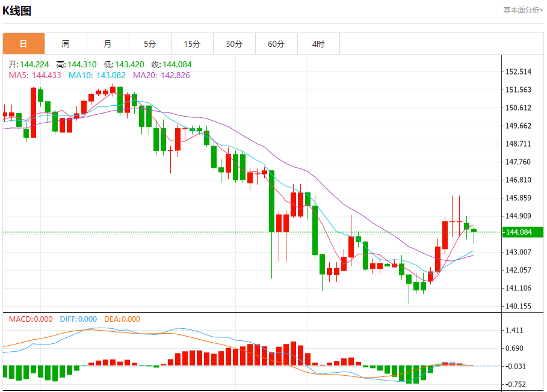Click the 140.155 price axis label
Image resolution: width=547 pixels, height=392 pixels.
[518, 306]
